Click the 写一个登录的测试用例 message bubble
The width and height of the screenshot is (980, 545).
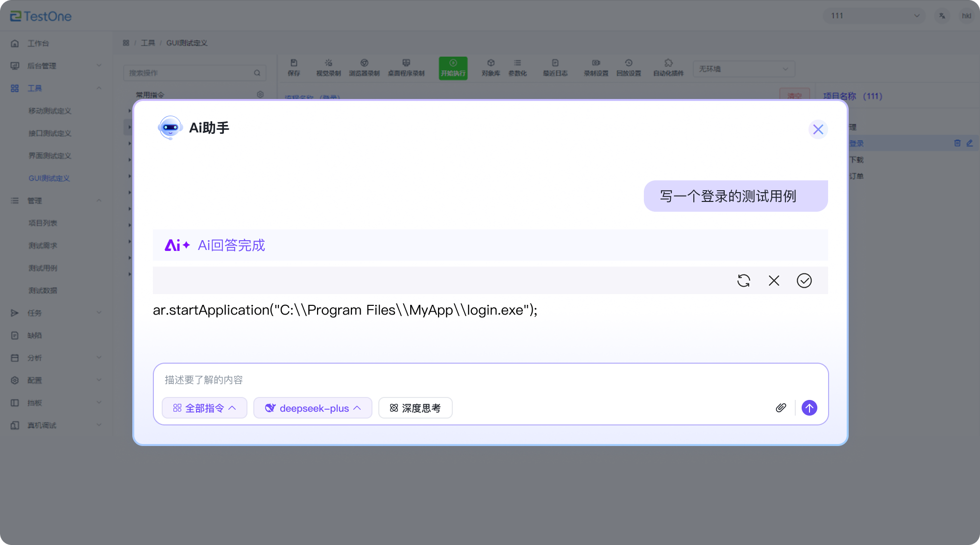(x=735, y=196)
